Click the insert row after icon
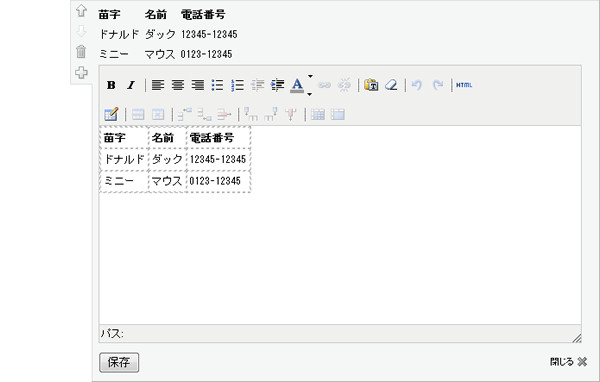Screen dimensions: 600x382 point(205,114)
